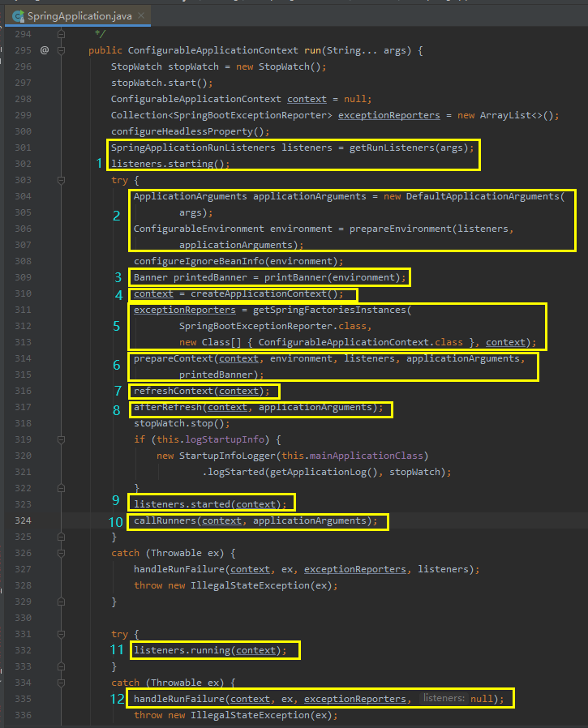Image resolution: width=588 pixels, height=728 pixels.
Task: Click the fold end marker on line 325
Action: (61, 537)
